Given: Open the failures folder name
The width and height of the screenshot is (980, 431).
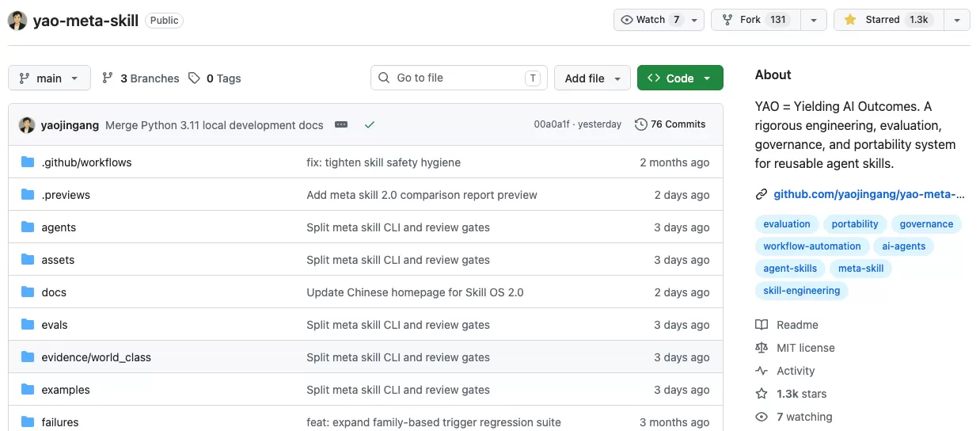Looking at the screenshot, I should [x=60, y=422].
